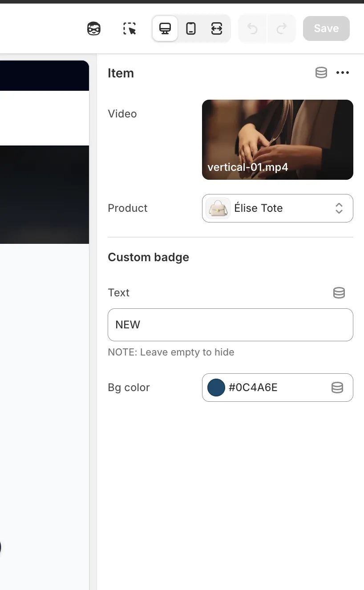This screenshot has width=364, height=590.
Task: Click the #0C4A6E hex value field
Action: 267,388
